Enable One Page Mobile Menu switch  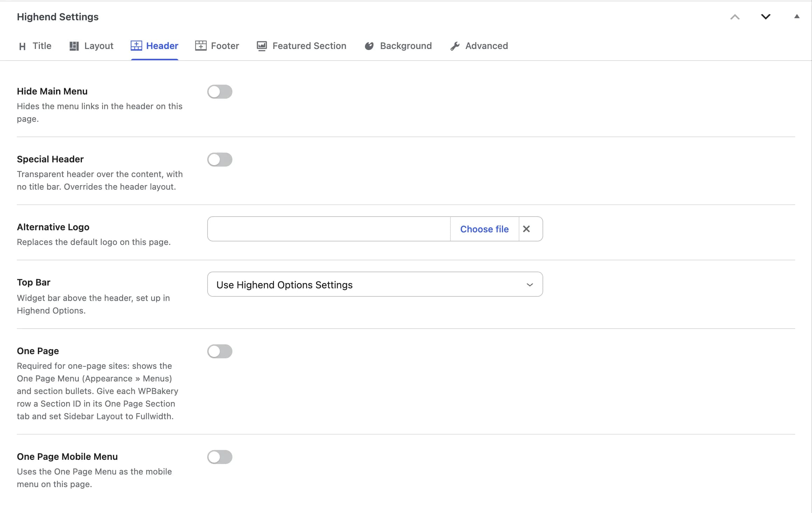[220, 457]
